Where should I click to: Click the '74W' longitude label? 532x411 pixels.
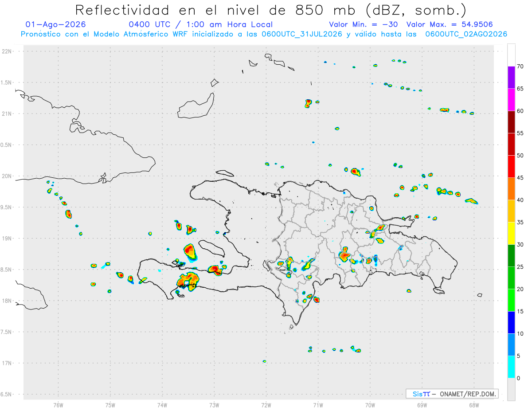162,405
